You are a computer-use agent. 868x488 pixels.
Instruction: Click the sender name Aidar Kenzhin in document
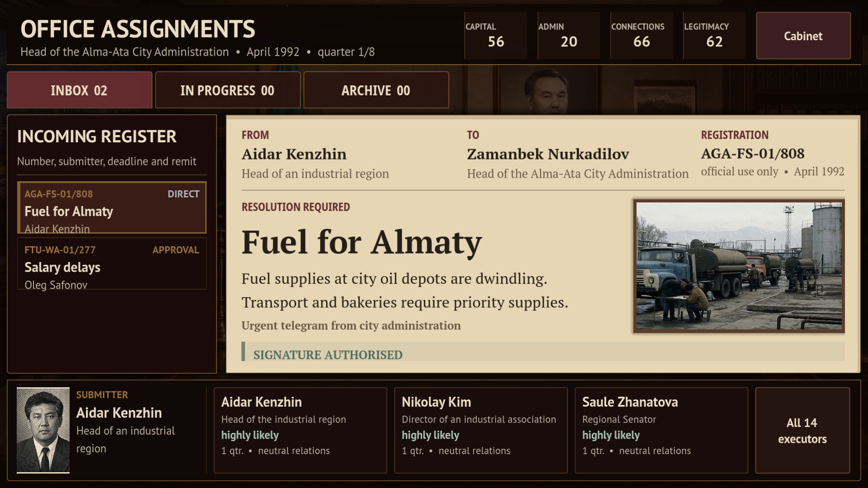coord(294,154)
